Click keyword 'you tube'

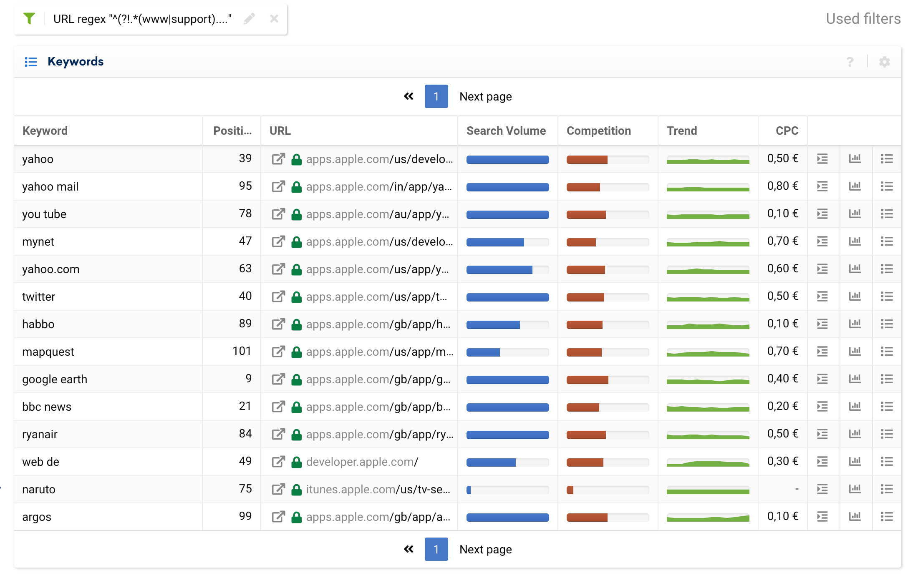(x=44, y=214)
